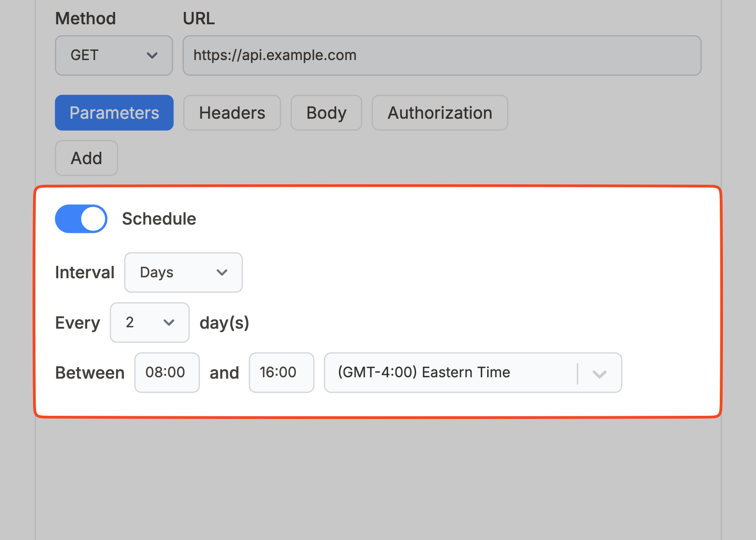
Task: Click the 16:00 end time field
Action: pyautogui.click(x=281, y=373)
